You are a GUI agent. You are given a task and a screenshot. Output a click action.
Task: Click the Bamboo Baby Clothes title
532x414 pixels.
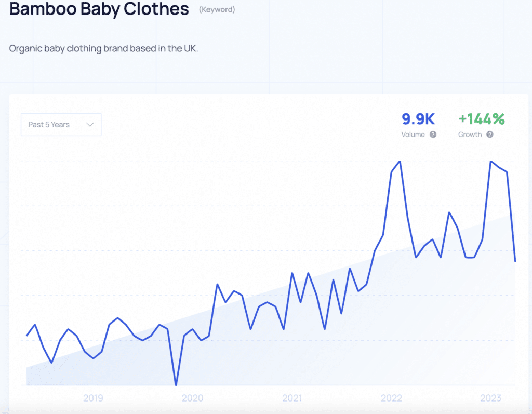[99, 9]
